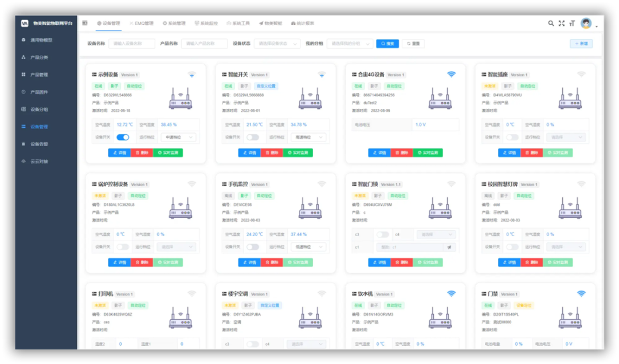Open the c4 dropdown on 智能门锁

pyautogui.click(x=436, y=234)
